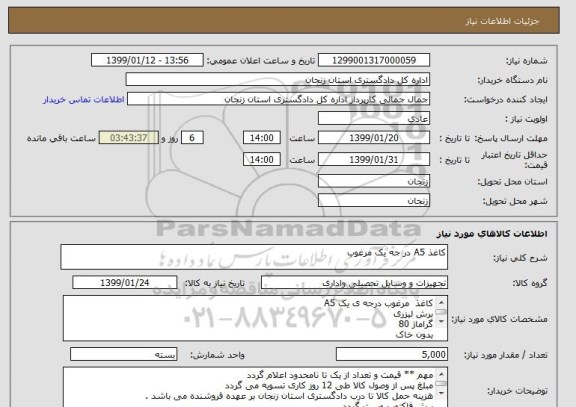The height and width of the screenshot is (407, 576).
Task: Open buyer contact info link اطلاعات تماس خریدار
Action: (x=84, y=100)
